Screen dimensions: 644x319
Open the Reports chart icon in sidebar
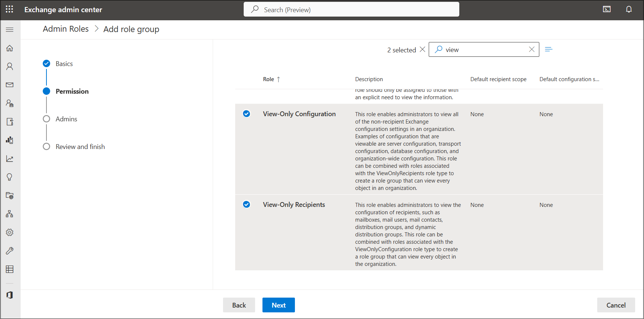pos(10,159)
